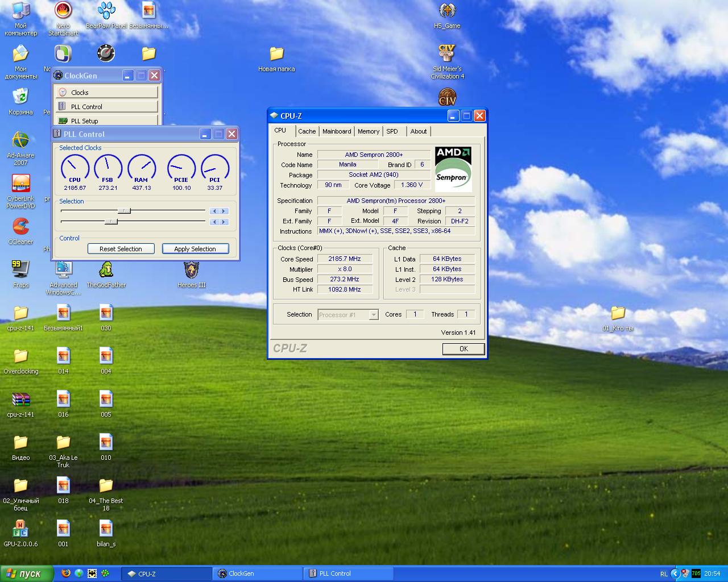Click the RL language indicator in tray
Viewport: 728px width, 582px height.
click(x=664, y=574)
